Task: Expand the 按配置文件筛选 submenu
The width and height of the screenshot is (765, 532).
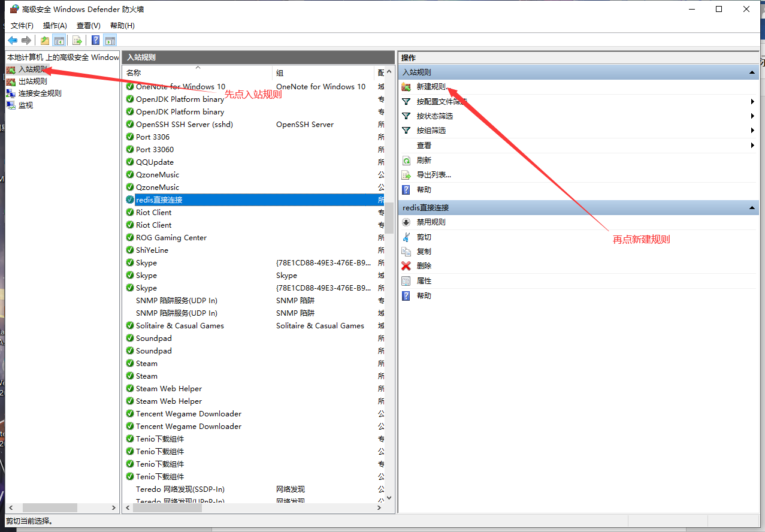Action: click(x=752, y=102)
